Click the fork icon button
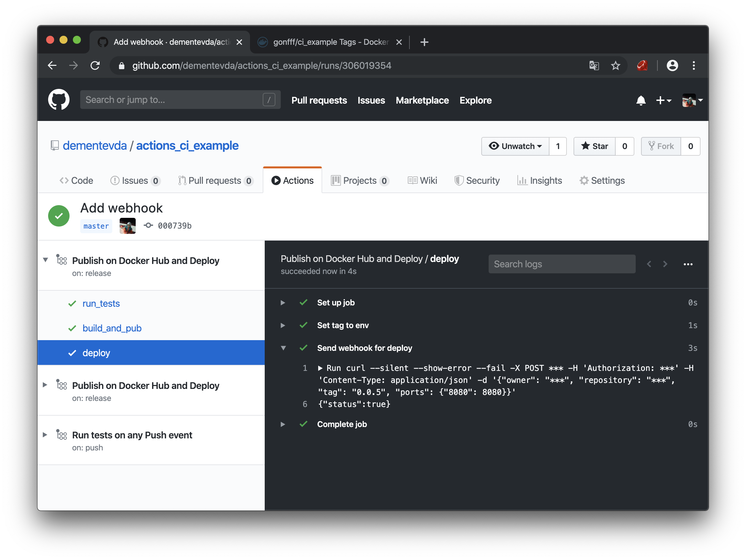The width and height of the screenshot is (746, 560). coord(659,145)
